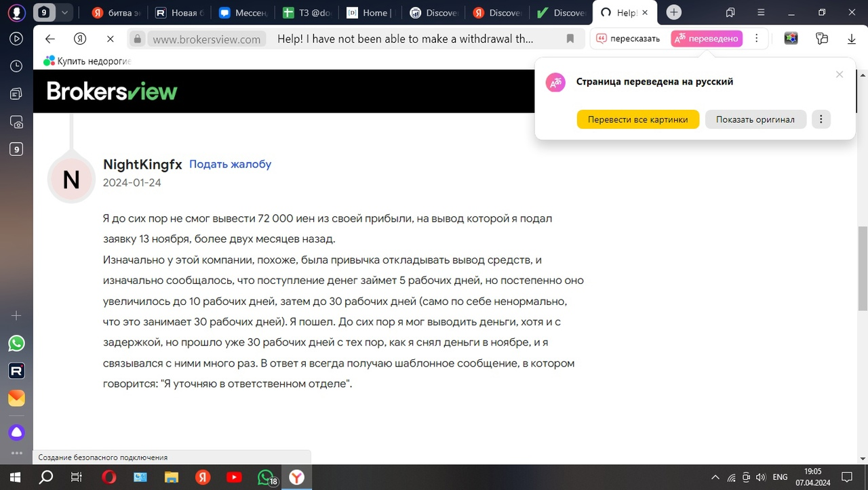Go back to previous page

50,39
